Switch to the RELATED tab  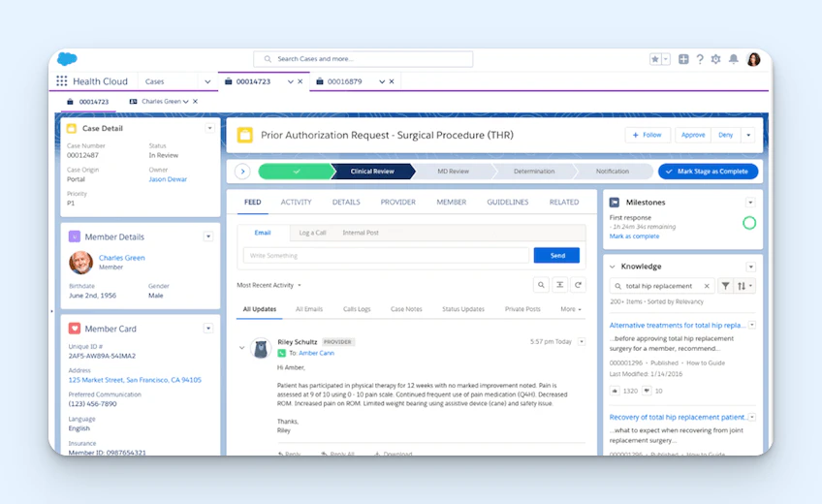coord(564,203)
